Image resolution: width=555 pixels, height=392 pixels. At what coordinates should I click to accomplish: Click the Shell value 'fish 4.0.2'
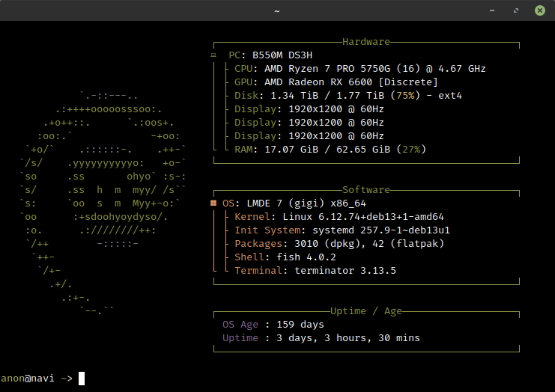point(306,257)
